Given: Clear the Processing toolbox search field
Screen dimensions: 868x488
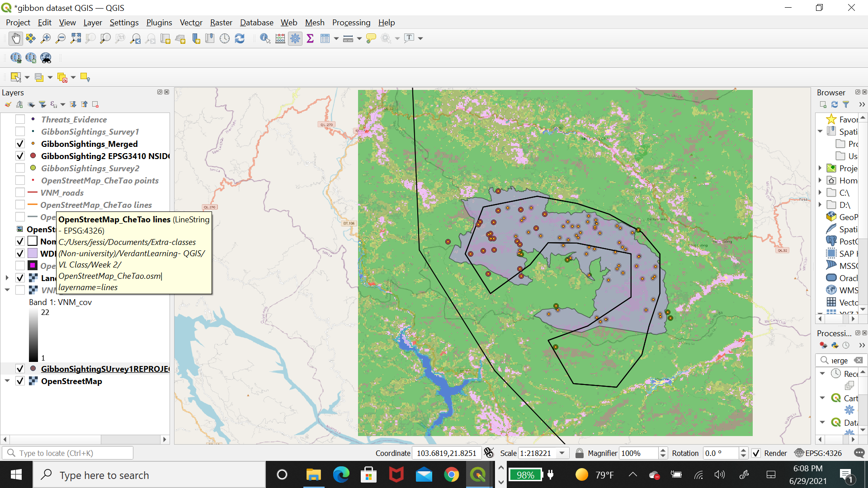Looking at the screenshot, I should (859, 360).
